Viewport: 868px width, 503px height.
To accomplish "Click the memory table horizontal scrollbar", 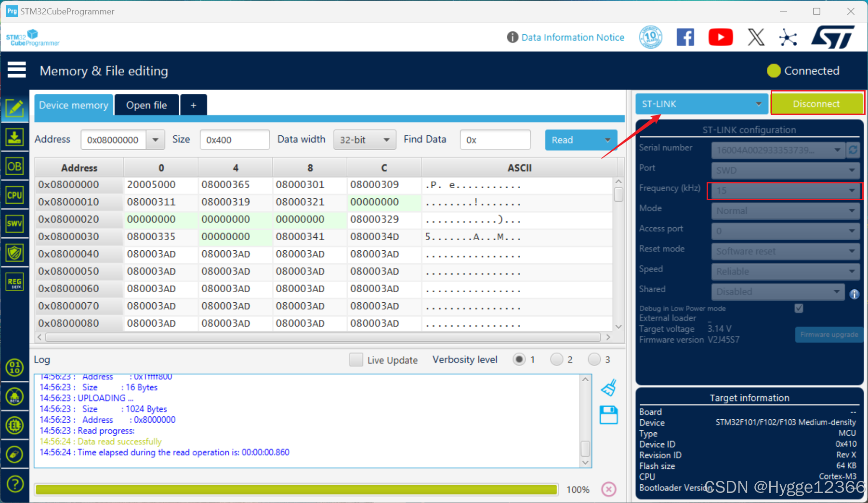I will pyautogui.click(x=323, y=337).
